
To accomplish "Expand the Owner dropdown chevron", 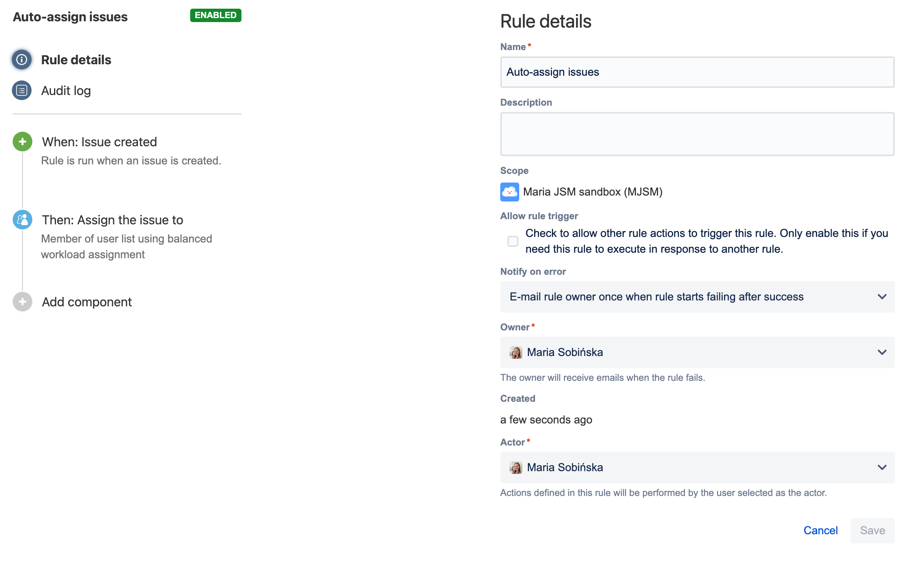I will point(882,352).
